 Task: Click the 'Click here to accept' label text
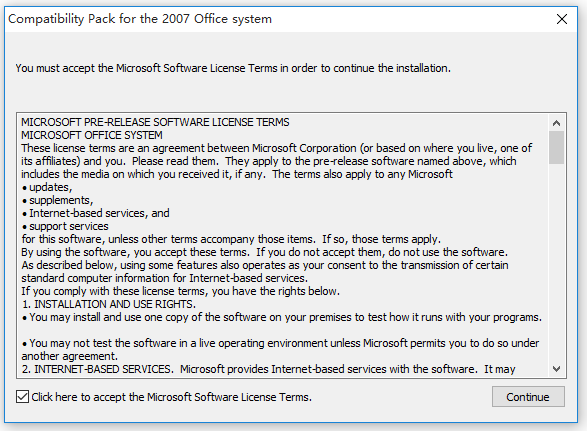click(171, 397)
